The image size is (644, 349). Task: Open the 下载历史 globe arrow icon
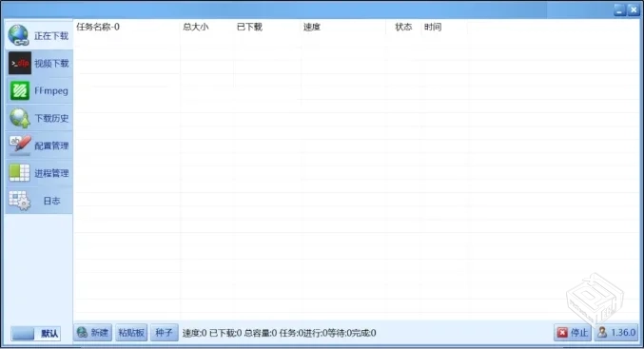(19, 118)
